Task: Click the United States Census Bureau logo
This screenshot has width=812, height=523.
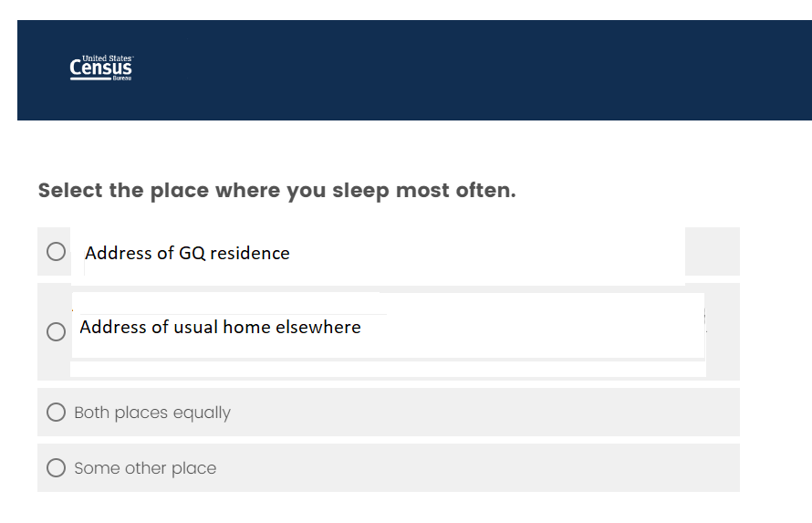Action: pos(101,68)
